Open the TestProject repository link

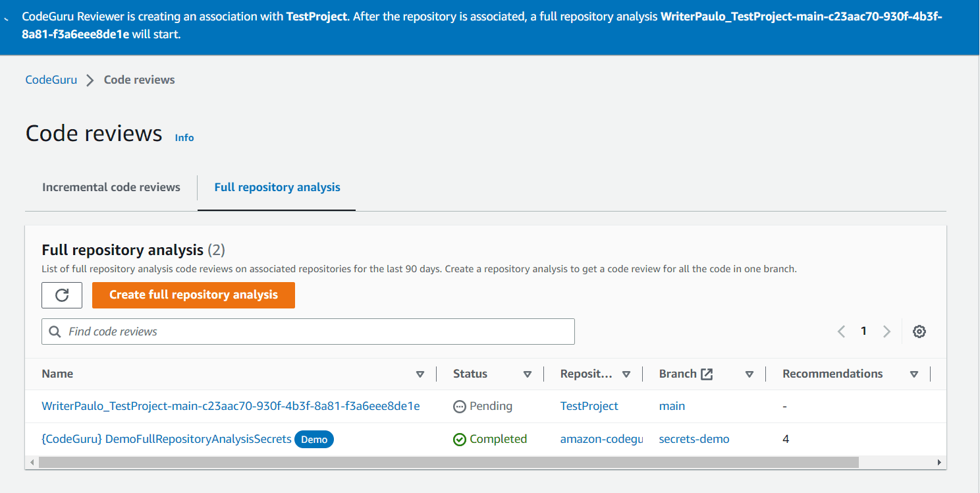pos(589,406)
